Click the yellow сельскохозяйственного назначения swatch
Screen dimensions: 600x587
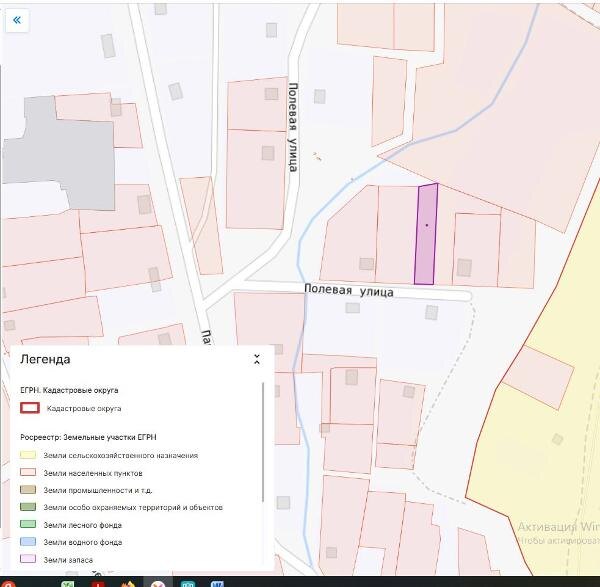coord(28,455)
